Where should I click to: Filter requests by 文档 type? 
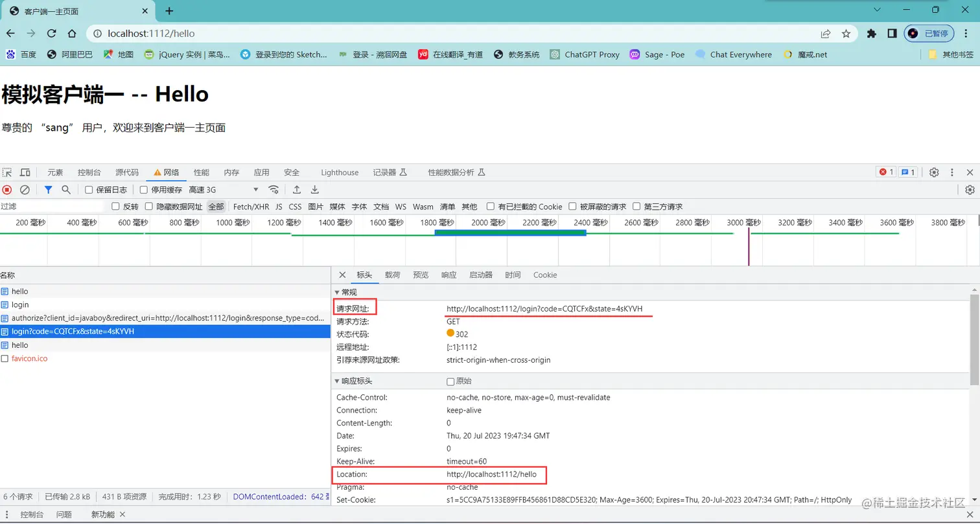381,207
